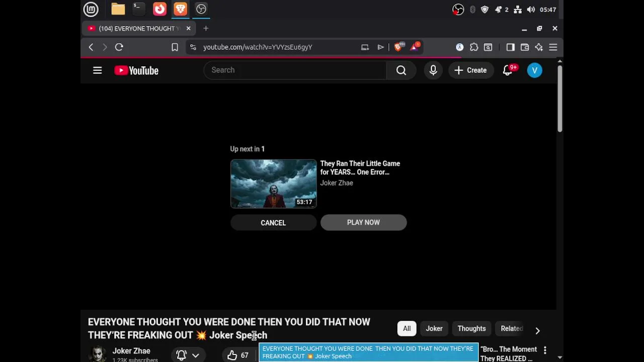
Task: Open the wired network tray icon
Action: 518,10
